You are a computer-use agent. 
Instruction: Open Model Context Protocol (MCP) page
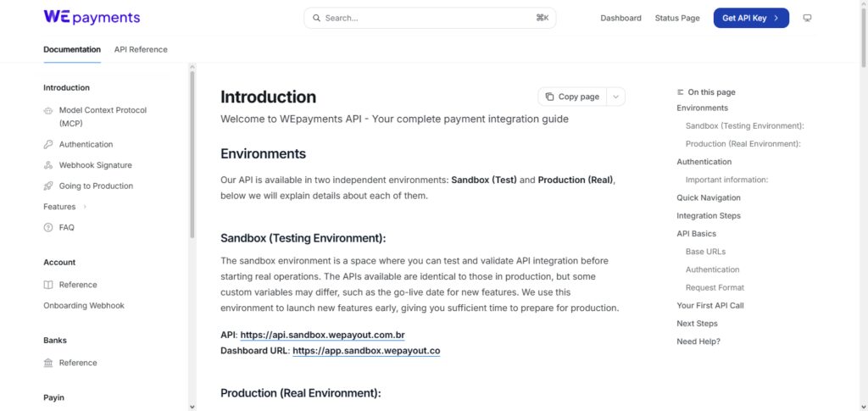click(103, 117)
